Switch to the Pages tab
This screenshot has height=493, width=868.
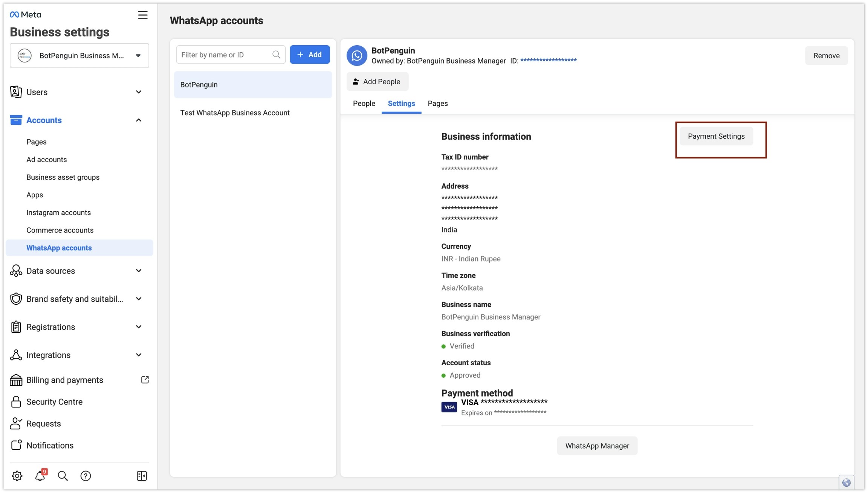(x=437, y=104)
